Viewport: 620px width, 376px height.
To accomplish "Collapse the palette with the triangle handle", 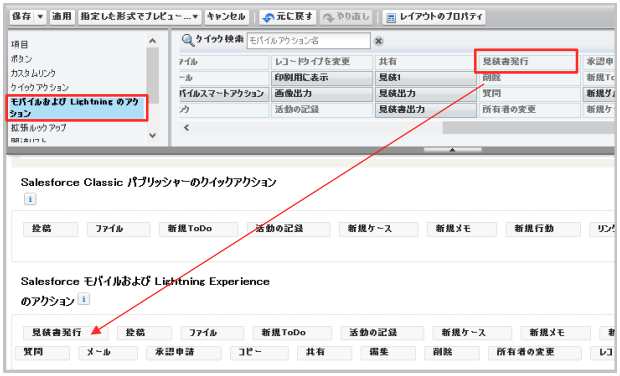I will pyautogui.click(x=452, y=150).
